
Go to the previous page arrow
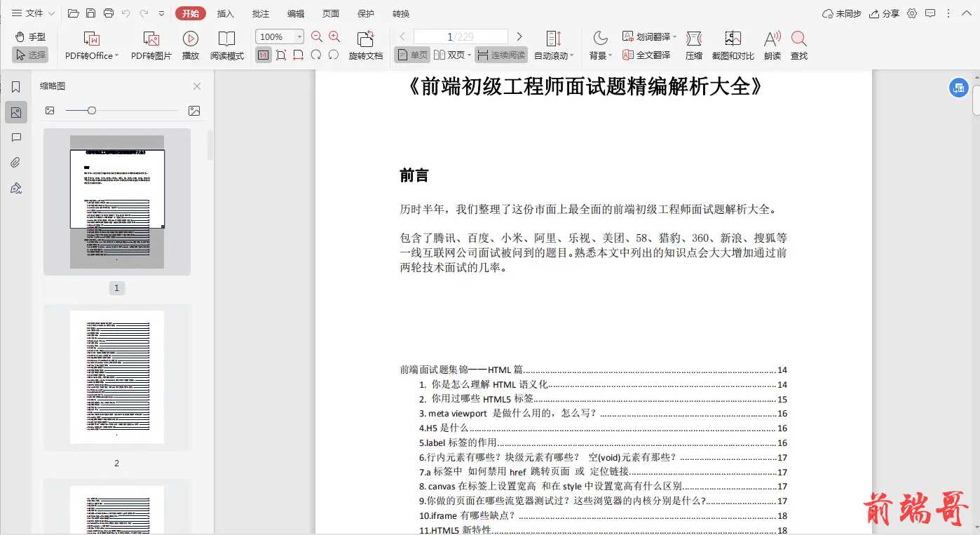pos(402,36)
